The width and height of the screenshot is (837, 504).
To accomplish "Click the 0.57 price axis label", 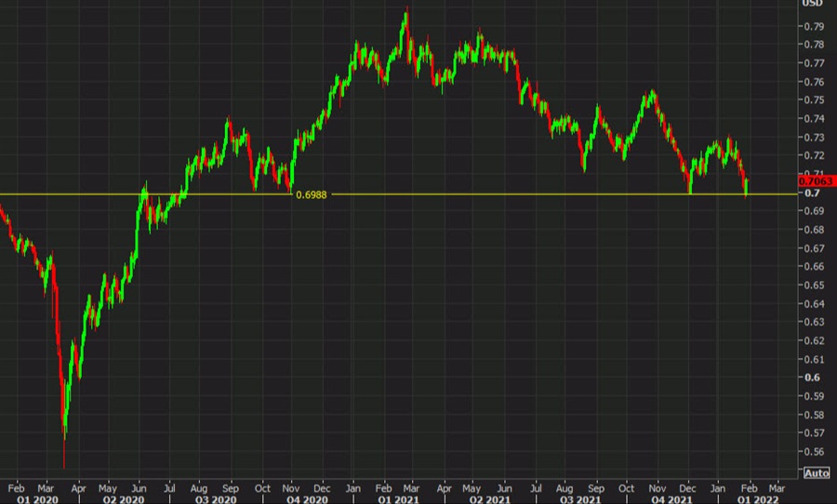I will click(814, 433).
